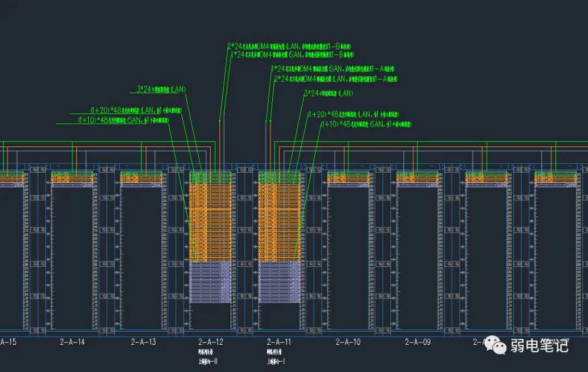Select the orange patch panel block in rack 2-A-11
The height and width of the screenshot is (372, 588).
coord(279,222)
